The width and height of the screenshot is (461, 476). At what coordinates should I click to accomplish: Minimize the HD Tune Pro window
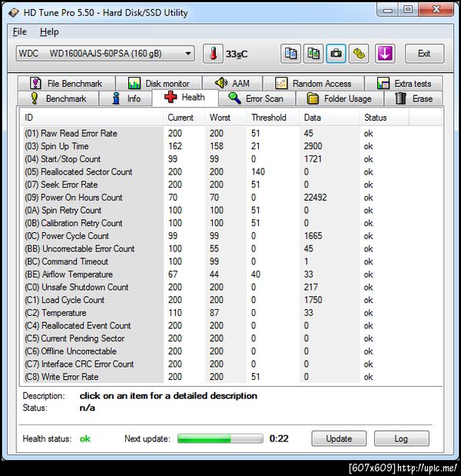click(x=387, y=10)
